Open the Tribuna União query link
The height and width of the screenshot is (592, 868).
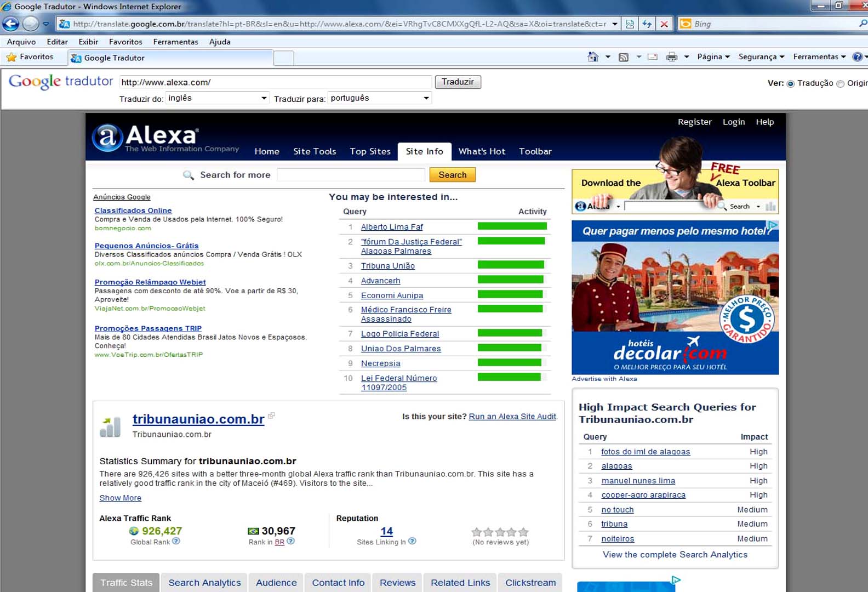click(x=387, y=266)
